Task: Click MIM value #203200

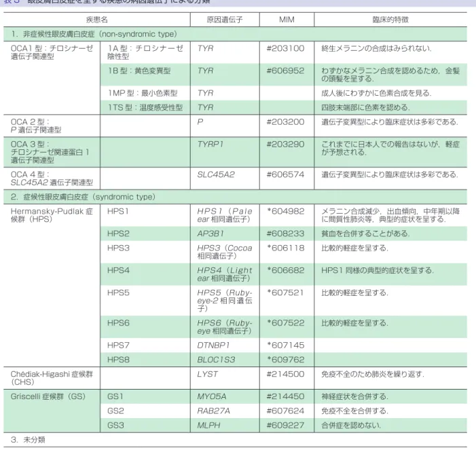Action: 285,122
